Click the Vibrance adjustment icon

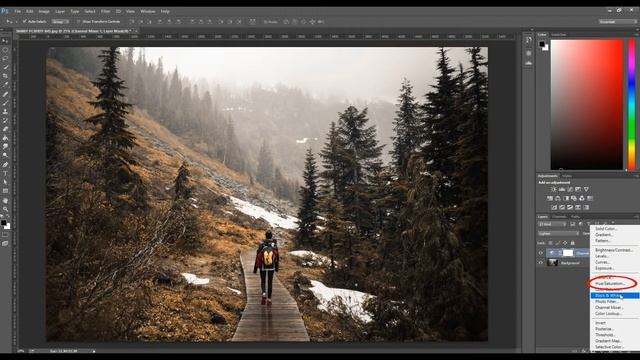pyautogui.click(x=586, y=189)
